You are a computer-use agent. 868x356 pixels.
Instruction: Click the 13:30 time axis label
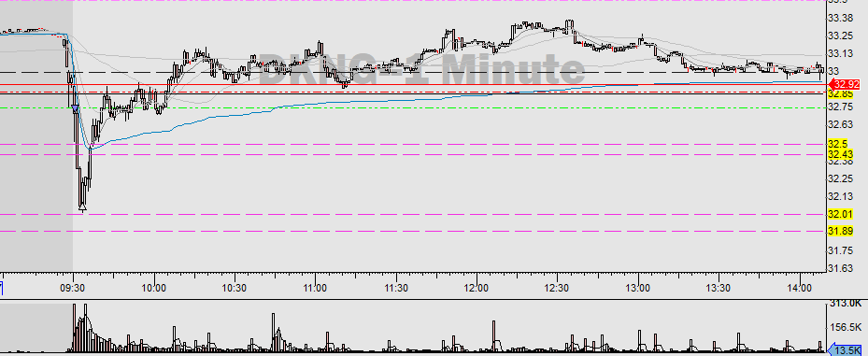(x=719, y=289)
